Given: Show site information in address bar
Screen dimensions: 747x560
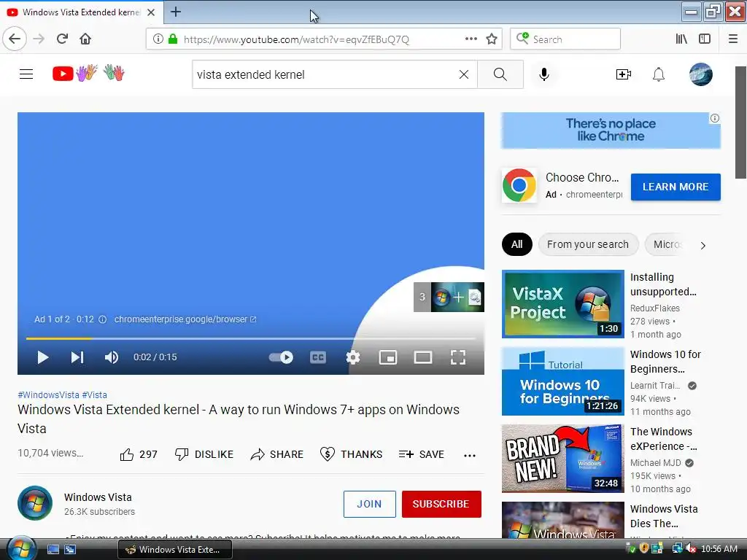Looking at the screenshot, I should coord(158,39).
